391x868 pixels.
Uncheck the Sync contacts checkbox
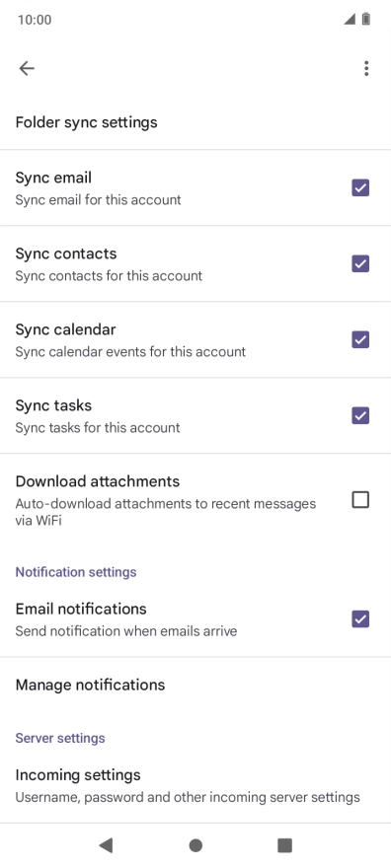360,263
